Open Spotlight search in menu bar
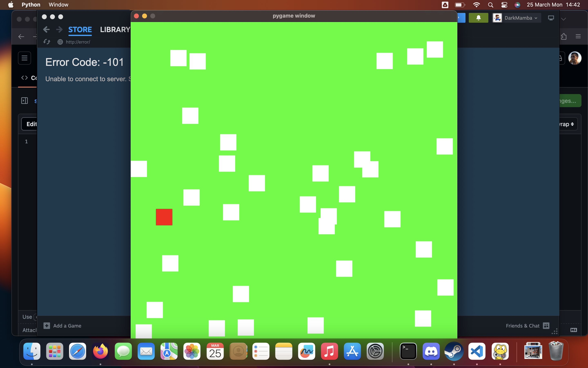This screenshot has width=588, height=368. [x=490, y=5]
